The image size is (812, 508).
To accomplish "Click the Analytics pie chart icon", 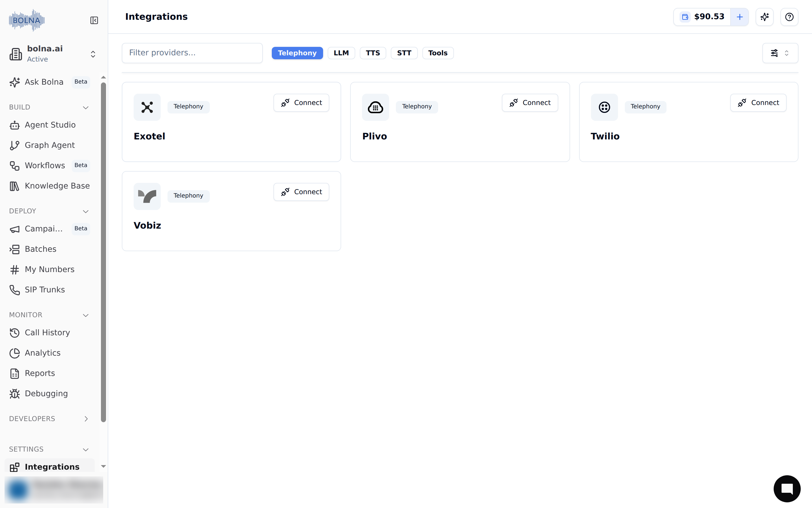I will pyautogui.click(x=14, y=353).
